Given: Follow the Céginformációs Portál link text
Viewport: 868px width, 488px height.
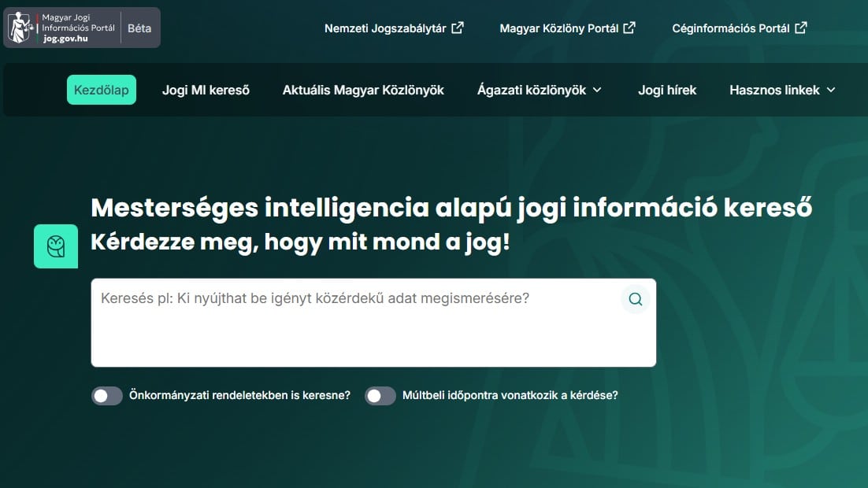Looking at the screenshot, I should (x=730, y=28).
